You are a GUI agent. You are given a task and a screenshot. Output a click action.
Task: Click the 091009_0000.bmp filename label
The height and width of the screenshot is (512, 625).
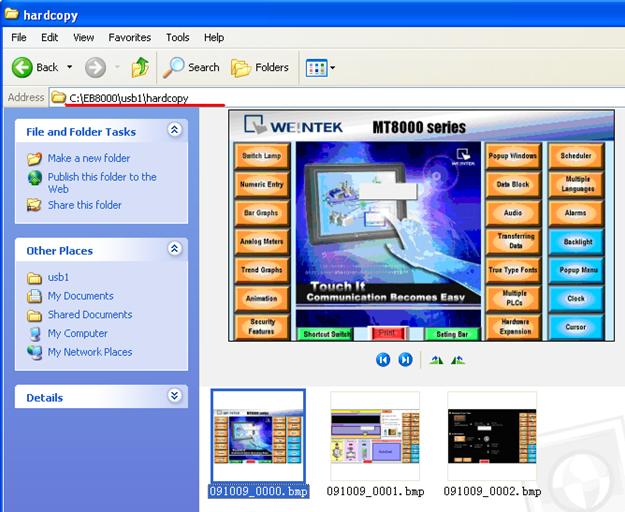(259, 491)
